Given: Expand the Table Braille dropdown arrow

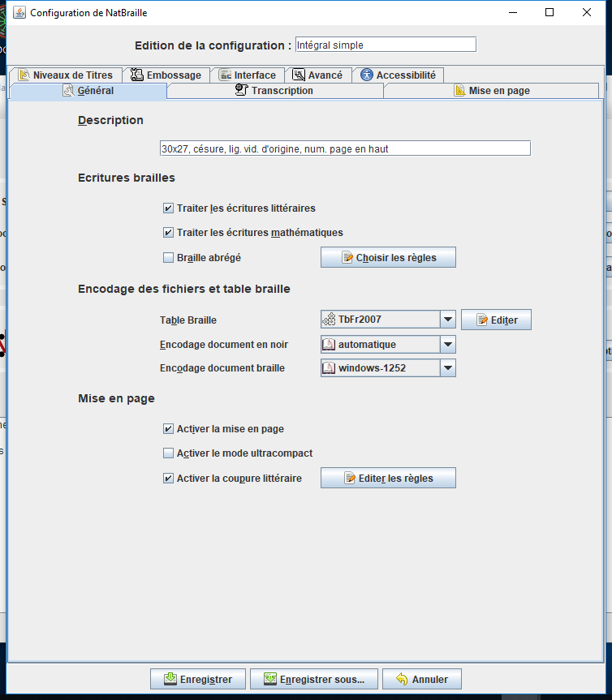Looking at the screenshot, I should tap(447, 320).
